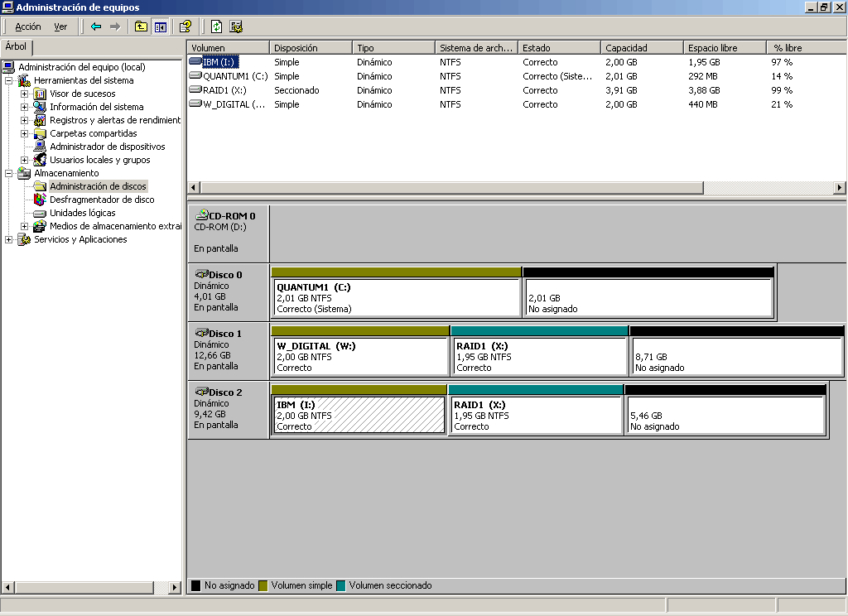Expand the Carpetas compartidas node

coord(24,133)
